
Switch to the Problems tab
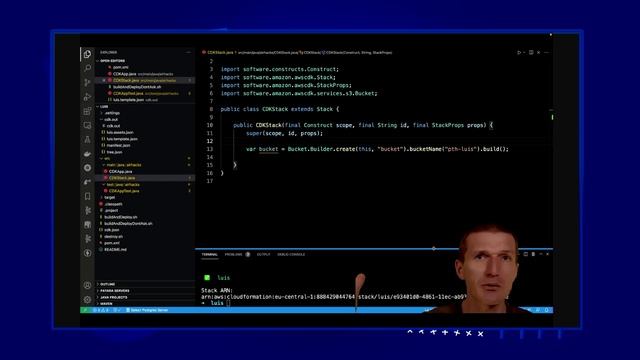(x=233, y=254)
